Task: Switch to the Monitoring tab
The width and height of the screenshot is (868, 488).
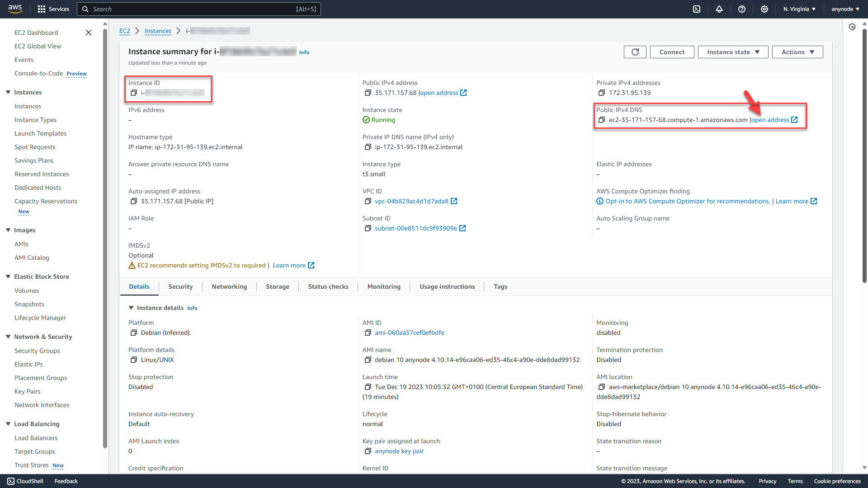Action: (384, 286)
